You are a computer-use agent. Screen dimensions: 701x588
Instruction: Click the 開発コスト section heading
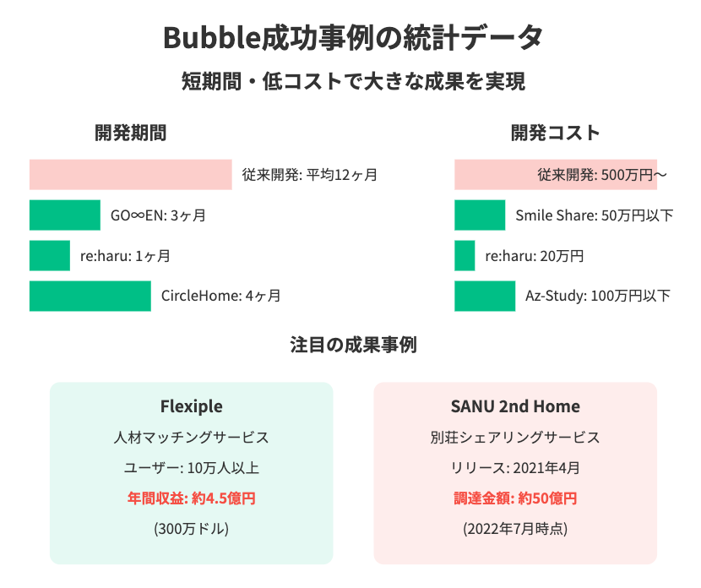click(x=555, y=133)
